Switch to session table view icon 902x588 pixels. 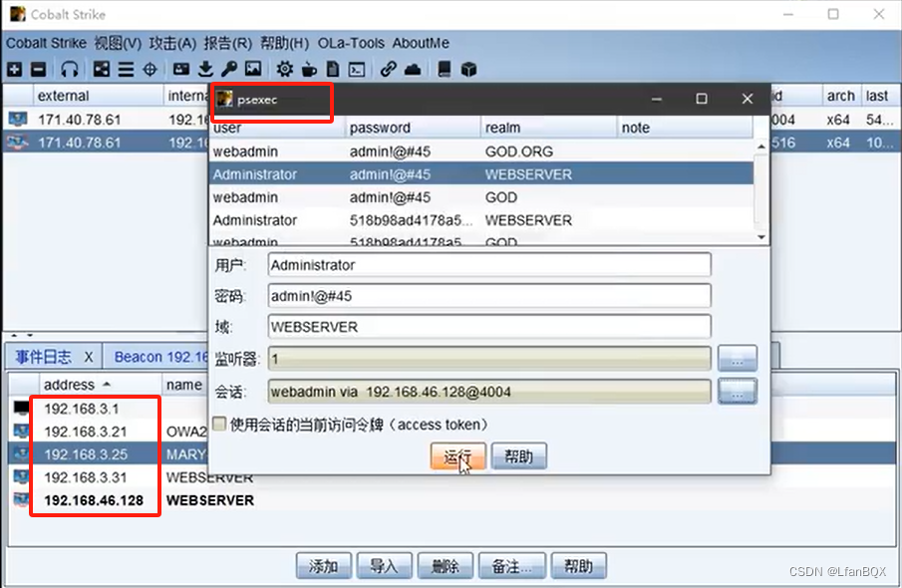(x=126, y=70)
